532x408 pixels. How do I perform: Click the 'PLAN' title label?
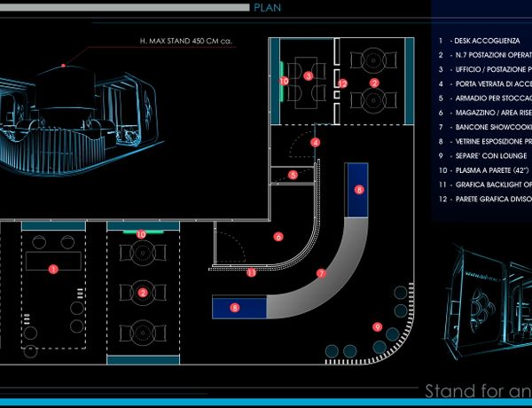pos(268,7)
